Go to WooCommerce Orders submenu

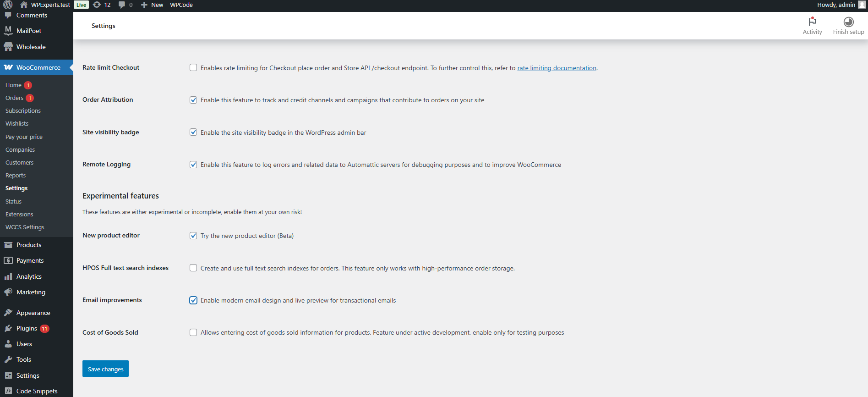[14, 98]
